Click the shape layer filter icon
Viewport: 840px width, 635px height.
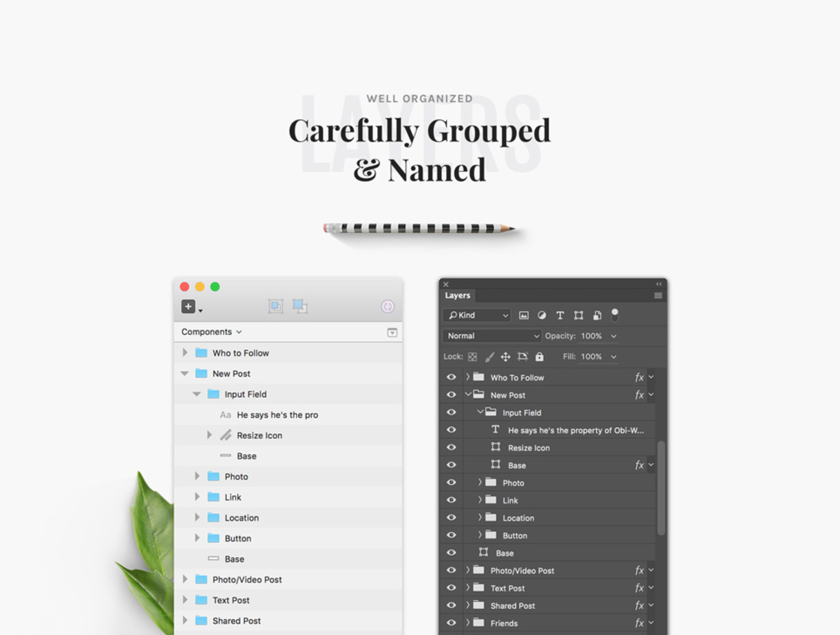coord(579,316)
